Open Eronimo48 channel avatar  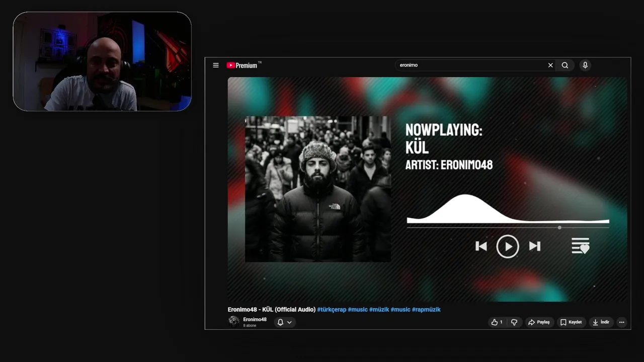234,322
